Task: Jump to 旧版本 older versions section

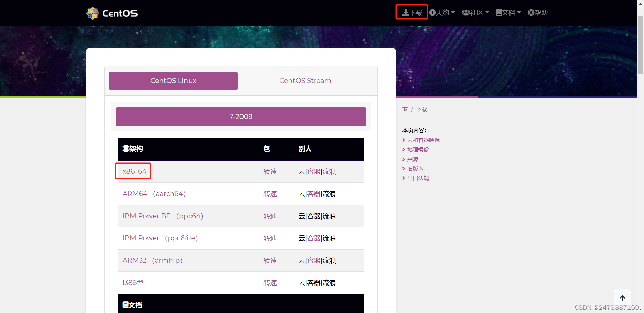Action: pos(415,169)
